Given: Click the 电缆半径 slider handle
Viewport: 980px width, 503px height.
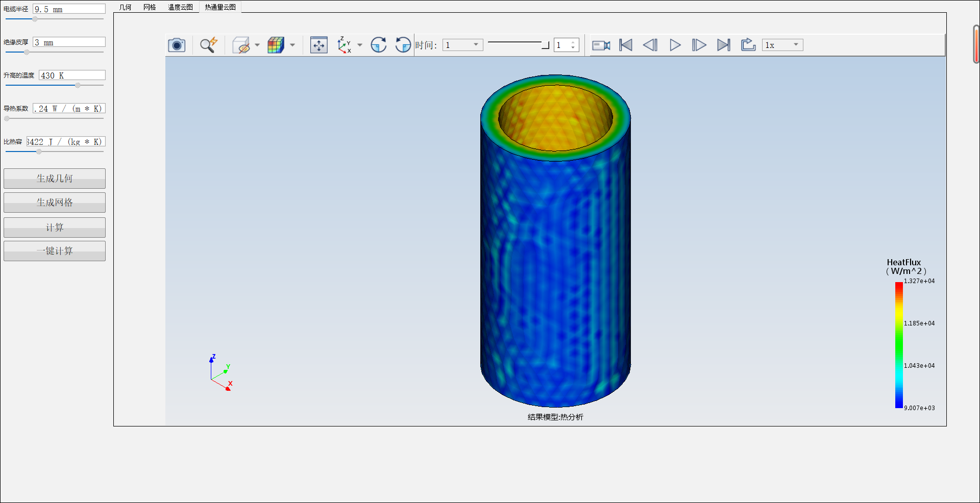Looking at the screenshot, I should 35,19.
